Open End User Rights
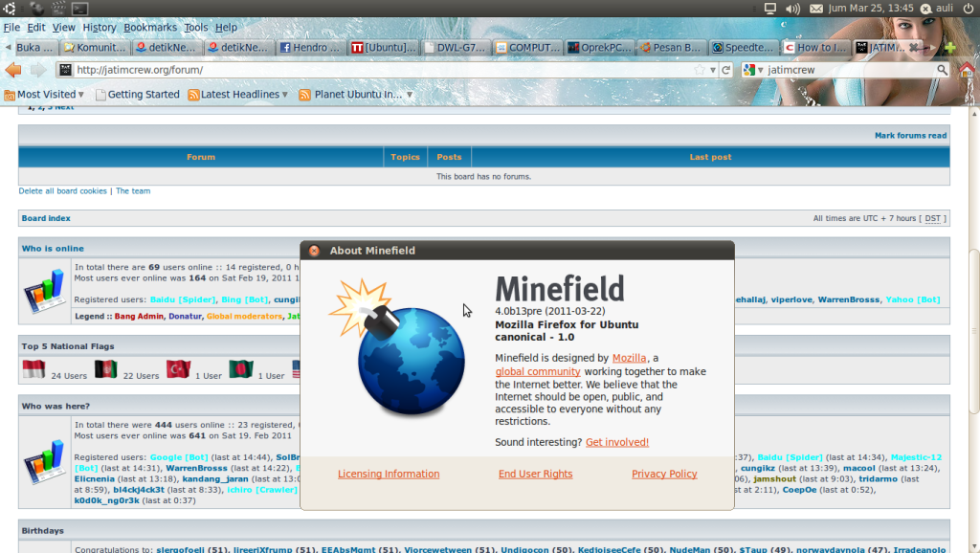 click(536, 475)
